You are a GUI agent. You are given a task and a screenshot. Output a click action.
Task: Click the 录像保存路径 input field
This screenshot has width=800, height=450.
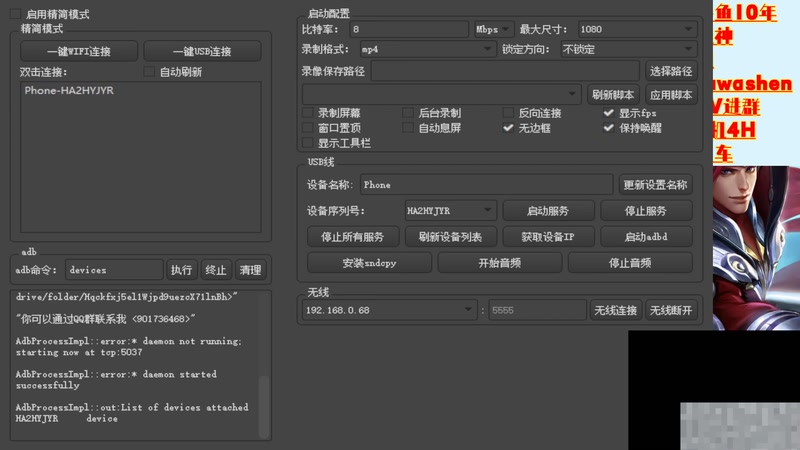[x=505, y=71]
